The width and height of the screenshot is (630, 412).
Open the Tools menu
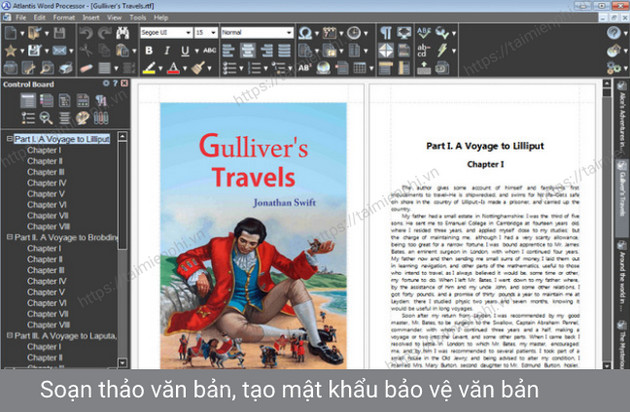[137, 17]
